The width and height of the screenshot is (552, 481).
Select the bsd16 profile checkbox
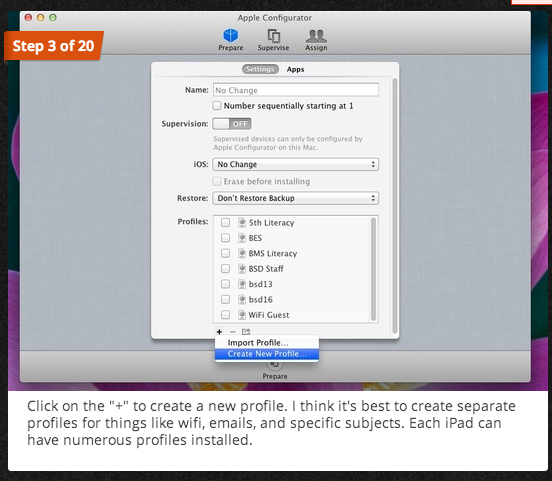coord(225,299)
